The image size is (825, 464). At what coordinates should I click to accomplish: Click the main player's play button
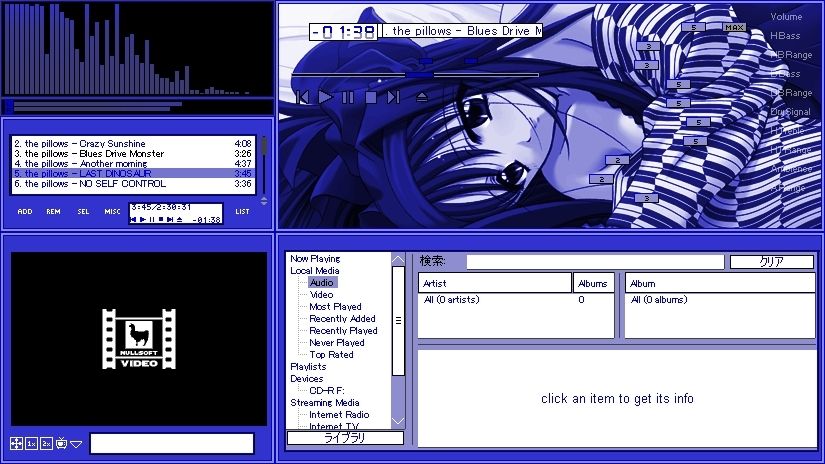point(325,97)
